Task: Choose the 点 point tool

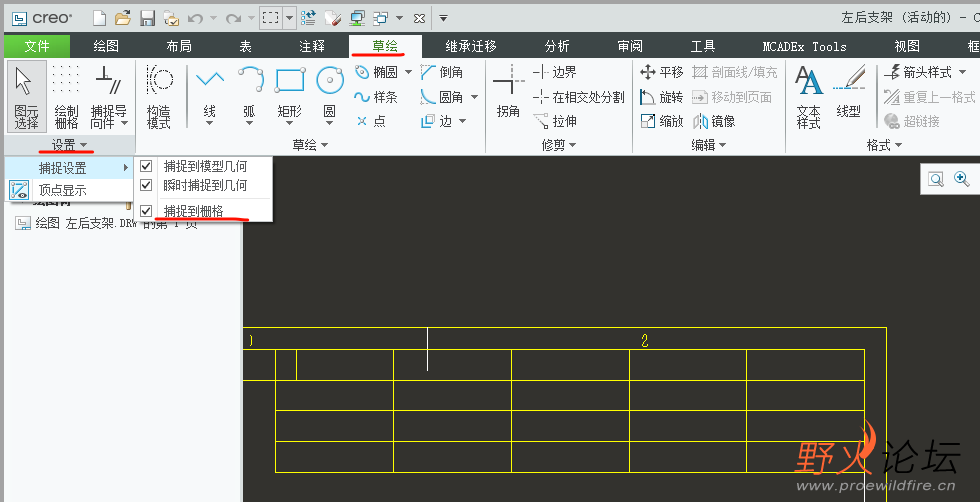Action: [372, 121]
